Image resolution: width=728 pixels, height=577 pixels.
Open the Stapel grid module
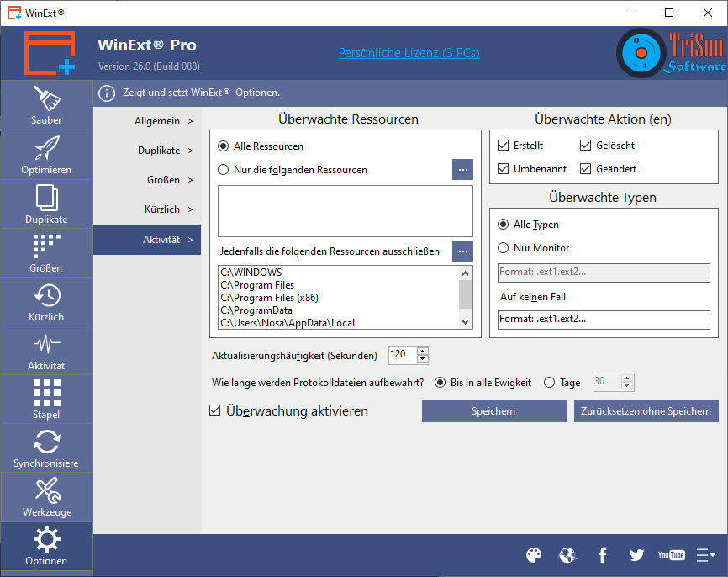pyautogui.click(x=46, y=399)
